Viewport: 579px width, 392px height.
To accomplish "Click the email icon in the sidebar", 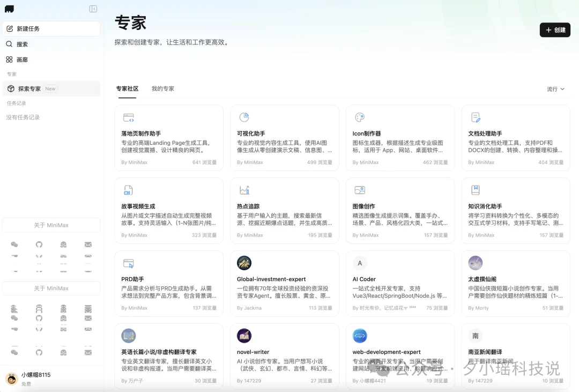I will (x=88, y=244).
